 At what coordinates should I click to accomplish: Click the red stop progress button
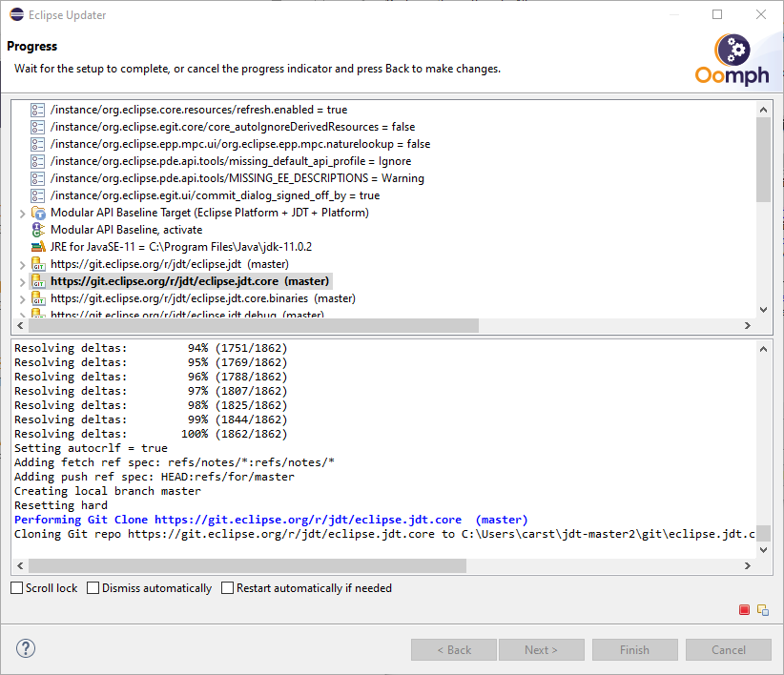pyautogui.click(x=744, y=610)
